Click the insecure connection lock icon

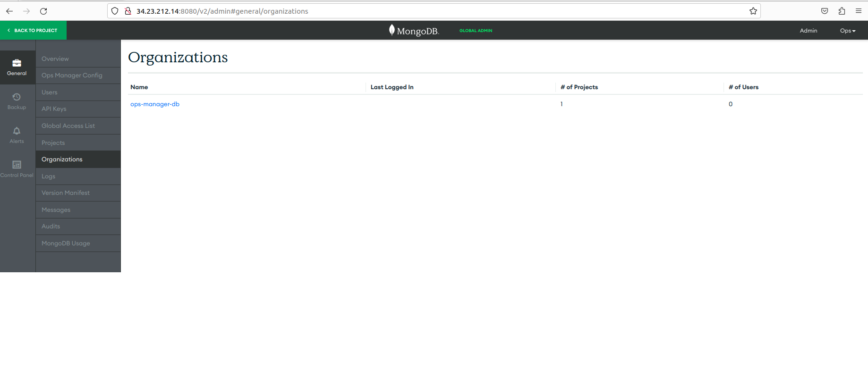128,11
